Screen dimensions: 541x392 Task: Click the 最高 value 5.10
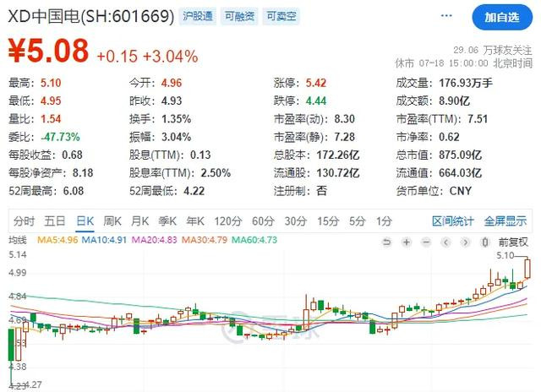(51, 83)
